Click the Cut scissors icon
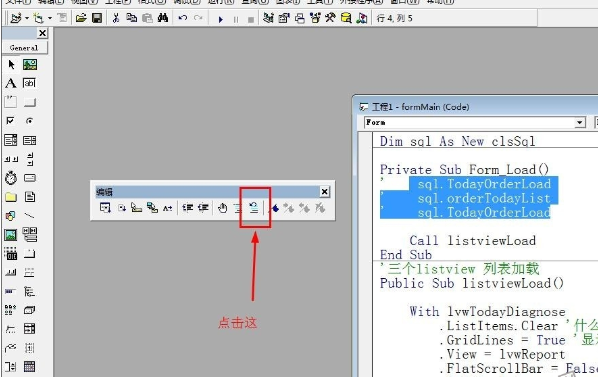The width and height of the screenshot is (598, 377). coord(116,18)
